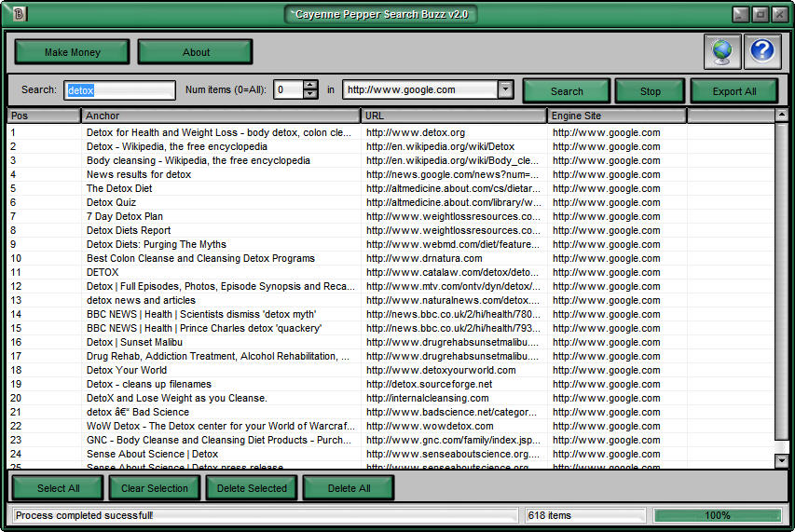Select 'News results for detox' row
The width and height of the screenshot is (795, 532).
point(391,174)
